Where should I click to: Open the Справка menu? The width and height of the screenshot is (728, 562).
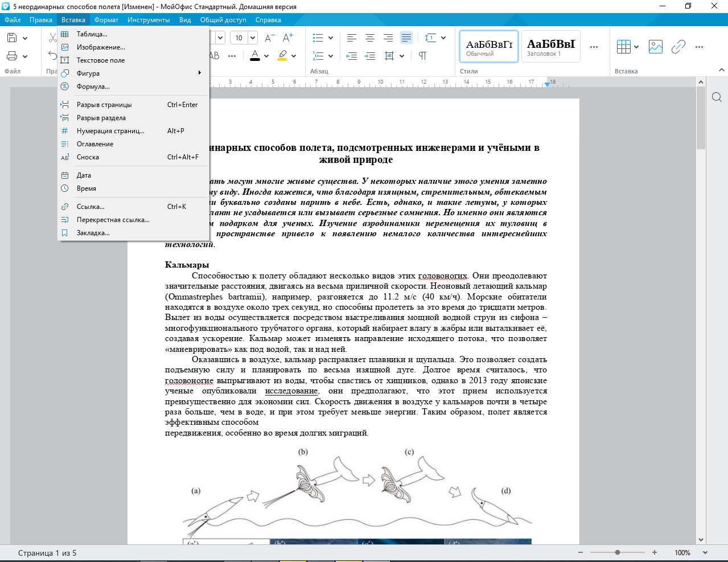(268, 20)
